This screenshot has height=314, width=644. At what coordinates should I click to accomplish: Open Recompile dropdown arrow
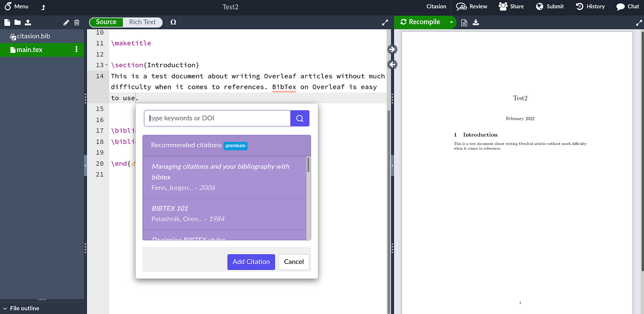[x=451, y=22]
